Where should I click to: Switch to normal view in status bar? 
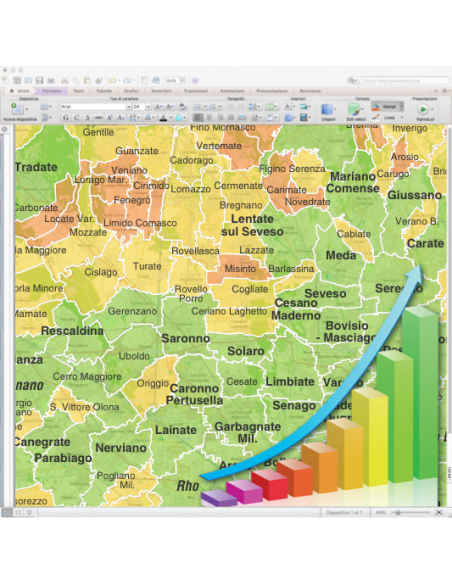[7, 513]
